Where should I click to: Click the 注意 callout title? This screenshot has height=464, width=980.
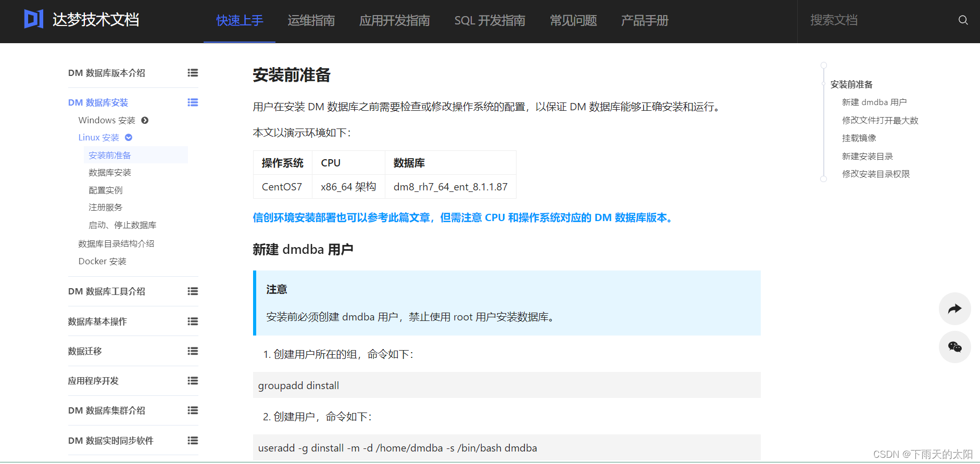coord(277,289)
